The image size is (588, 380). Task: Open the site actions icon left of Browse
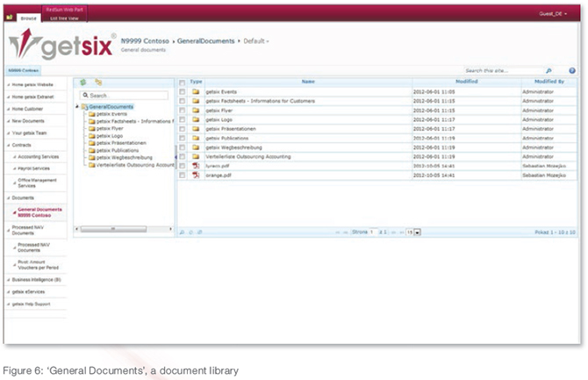tap(10, 18)
